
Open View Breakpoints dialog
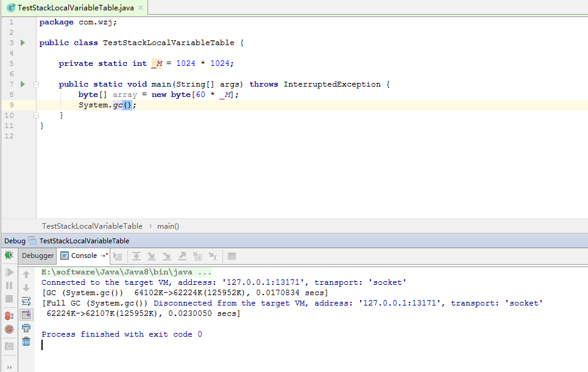point(9,316)
